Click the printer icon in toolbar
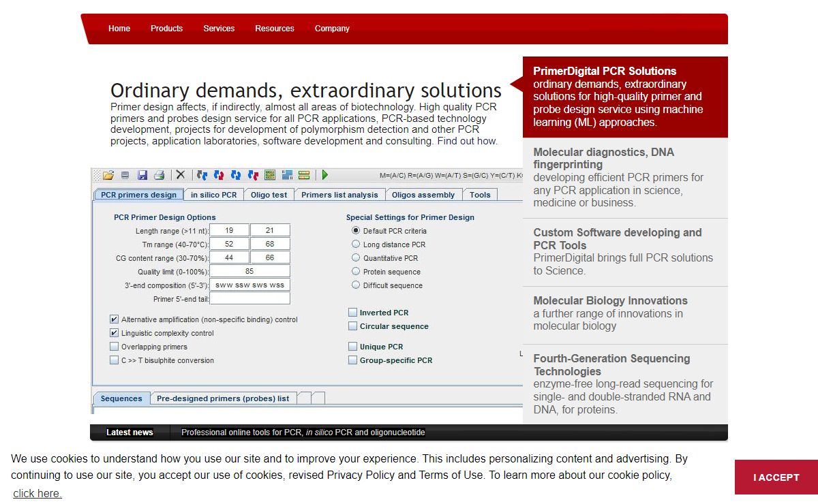 [159, 175]
